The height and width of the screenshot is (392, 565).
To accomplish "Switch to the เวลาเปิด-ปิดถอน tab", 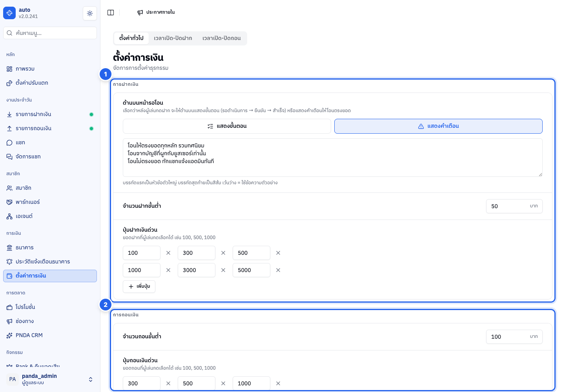I will click(222, 38).
